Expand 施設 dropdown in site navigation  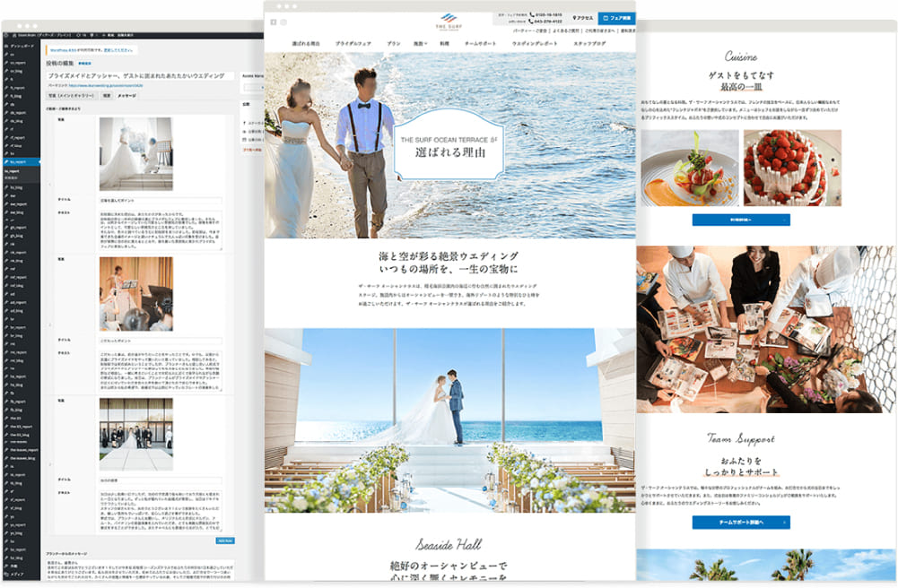(x=421, y=43)
